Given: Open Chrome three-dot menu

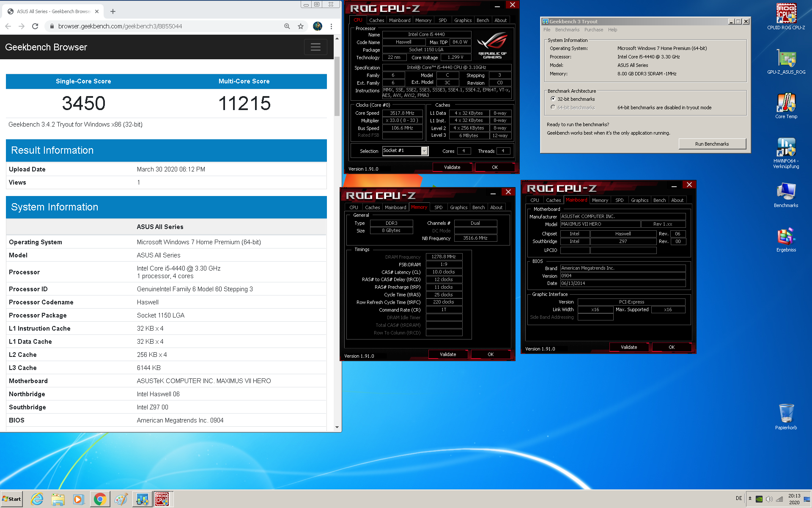Looking at the screenshot, I should point(331,26).
